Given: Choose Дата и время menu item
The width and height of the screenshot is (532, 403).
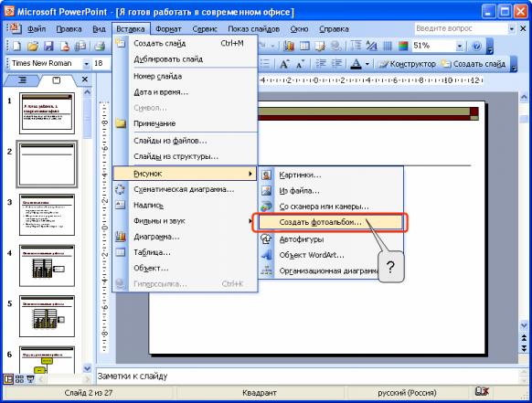Looking at the screenshot, I should 185,92.
